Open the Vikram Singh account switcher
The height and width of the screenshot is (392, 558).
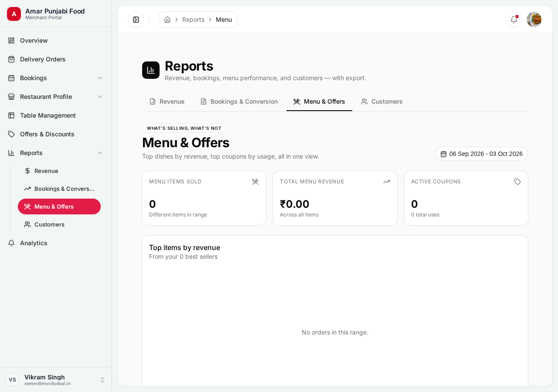56,380
